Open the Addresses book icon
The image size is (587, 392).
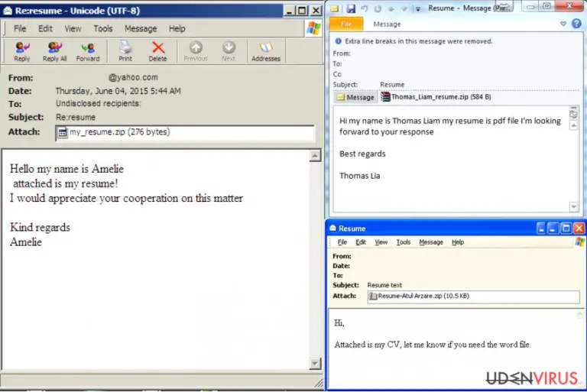266,52
